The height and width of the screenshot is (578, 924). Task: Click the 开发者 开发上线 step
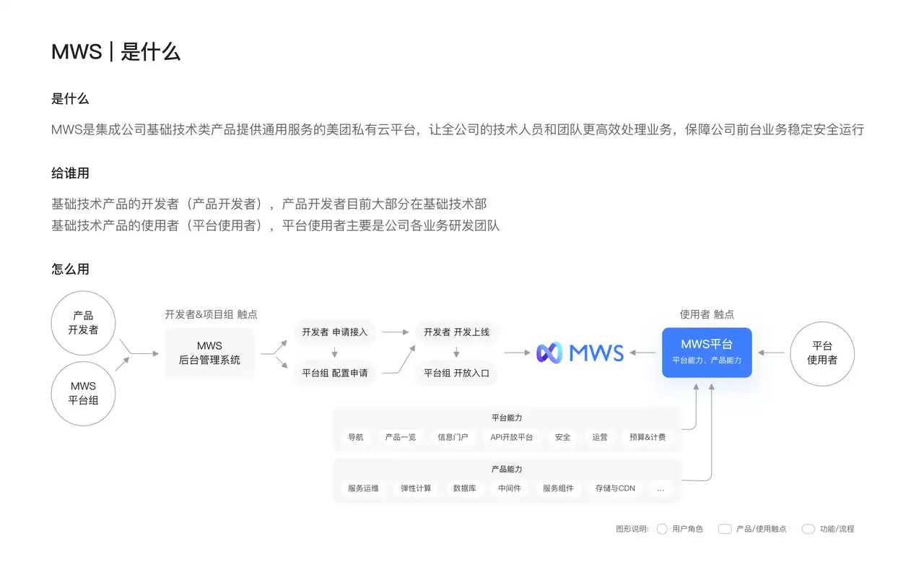(x=456, y=332)
